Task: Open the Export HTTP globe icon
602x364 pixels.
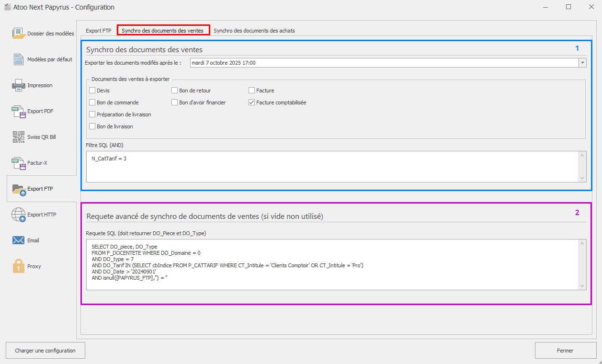Action: tap(19, 215)
